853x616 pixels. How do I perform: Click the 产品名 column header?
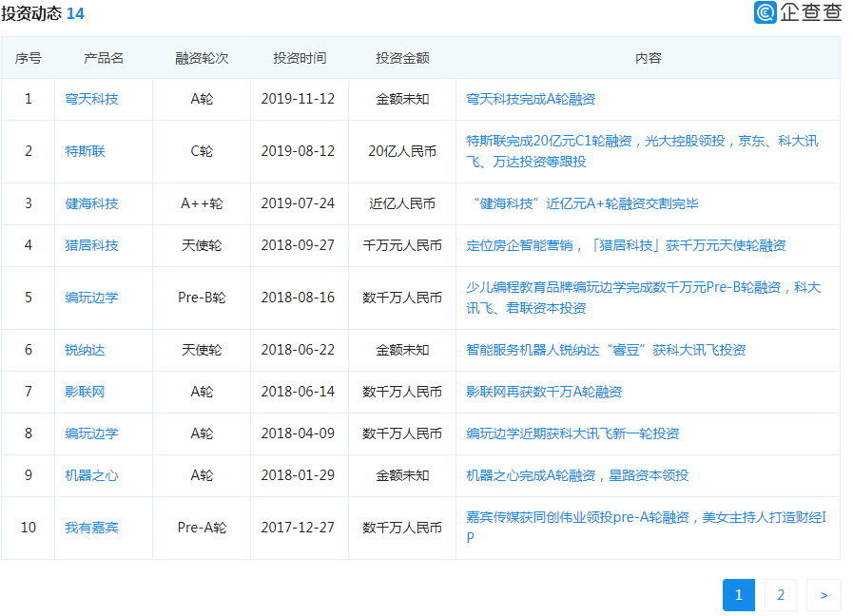pos(104,58)
